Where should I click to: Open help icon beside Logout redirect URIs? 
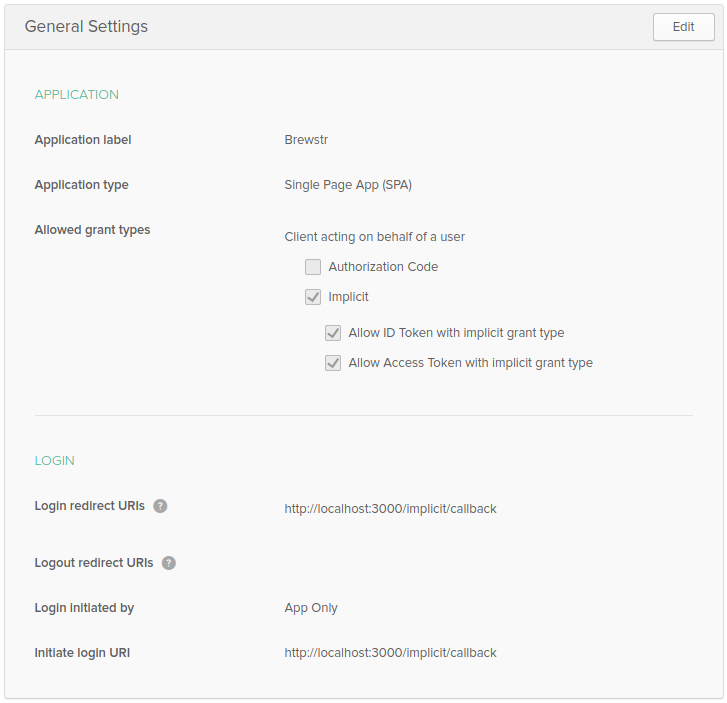click(x=169, y=563)
